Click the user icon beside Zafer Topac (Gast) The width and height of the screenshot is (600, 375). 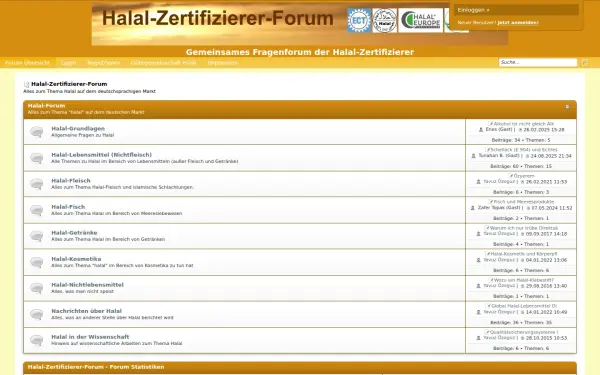tap(473, 208)
